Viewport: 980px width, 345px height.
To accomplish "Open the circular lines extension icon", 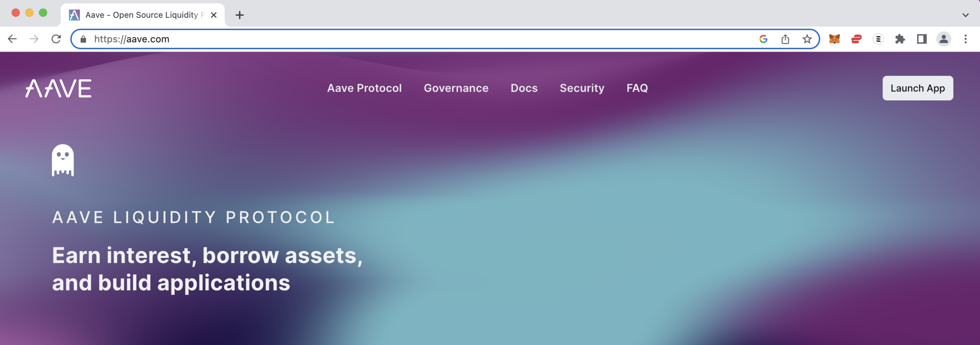I will (x=878, y=39).
